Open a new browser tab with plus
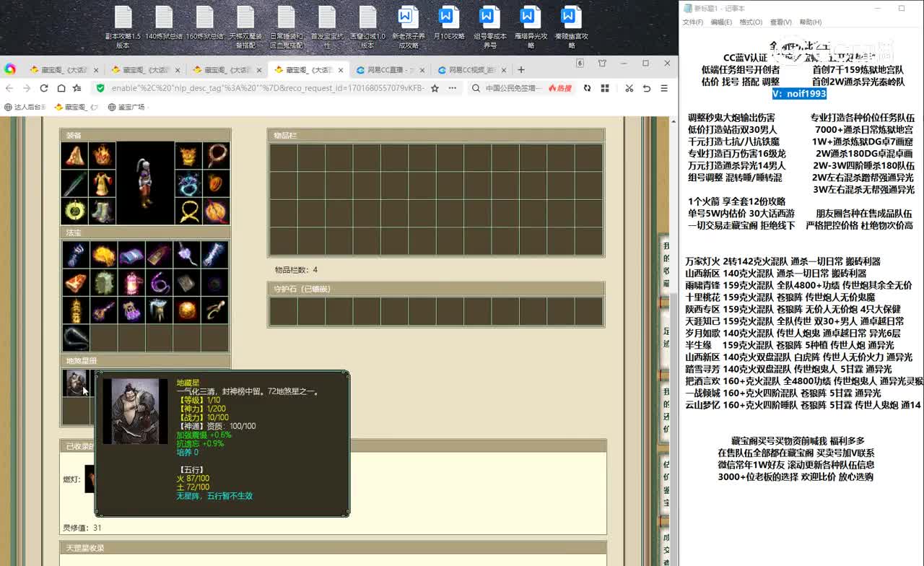Image resolution: width=924 pixels, height=566 pixels. 521,70
